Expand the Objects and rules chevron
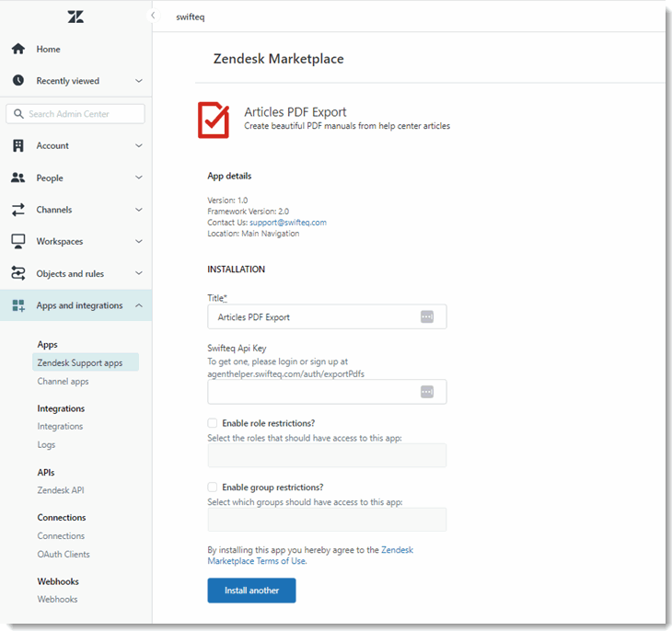 (x=139, y=273)
